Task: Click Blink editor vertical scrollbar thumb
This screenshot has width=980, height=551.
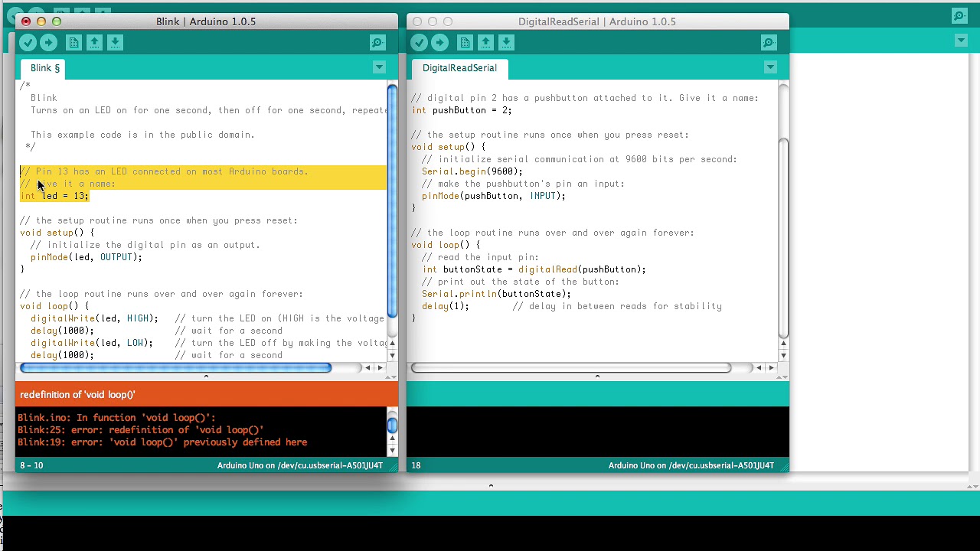Action: [x=392, y=201]
